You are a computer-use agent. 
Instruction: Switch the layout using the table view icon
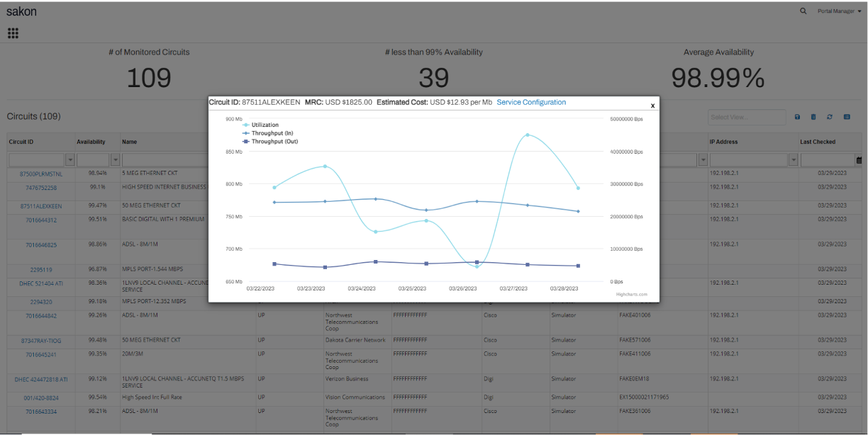point(847,117)
